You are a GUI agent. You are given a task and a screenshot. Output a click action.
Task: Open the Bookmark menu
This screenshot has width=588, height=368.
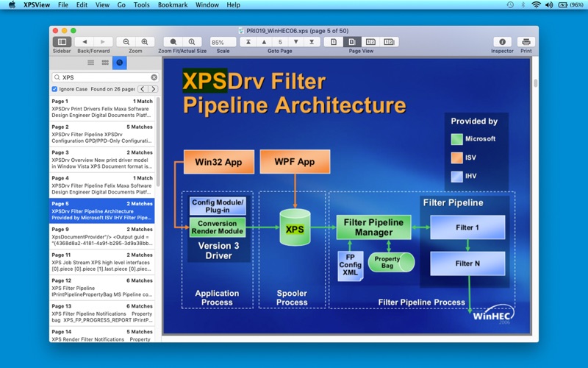click(173, 5)
